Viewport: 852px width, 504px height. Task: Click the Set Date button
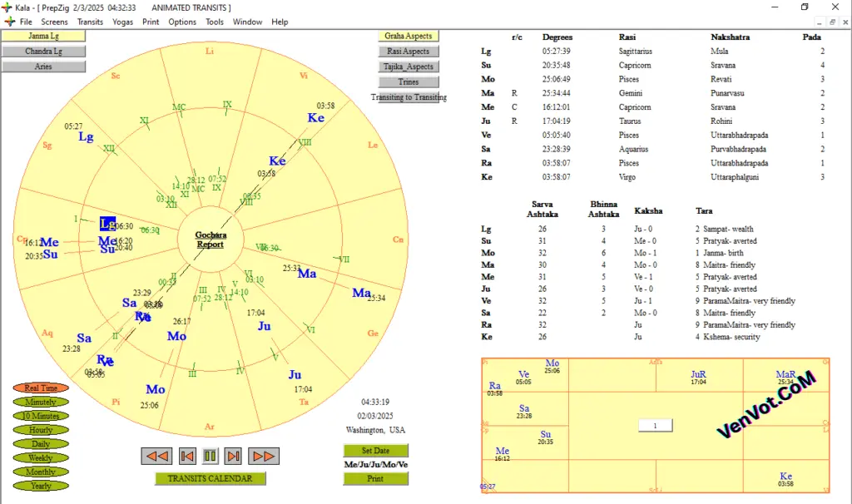375,450
